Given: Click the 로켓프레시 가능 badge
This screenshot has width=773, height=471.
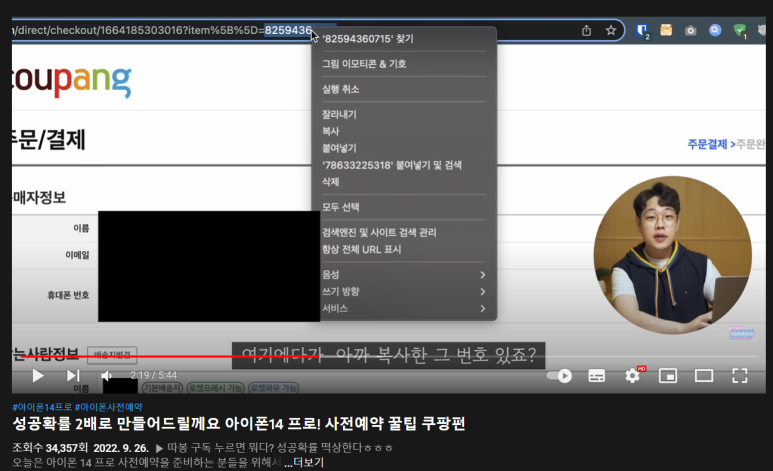Looking at the screenshot, I should tap(215, 388).
